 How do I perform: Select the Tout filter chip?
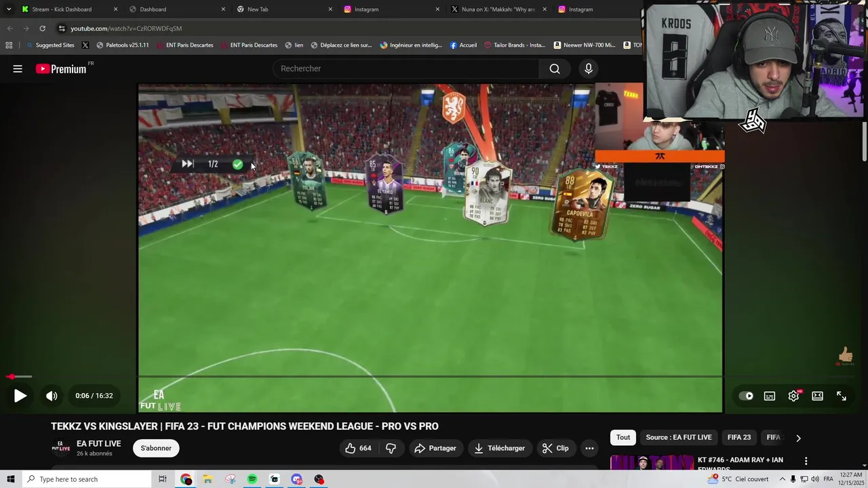point(623,438)
